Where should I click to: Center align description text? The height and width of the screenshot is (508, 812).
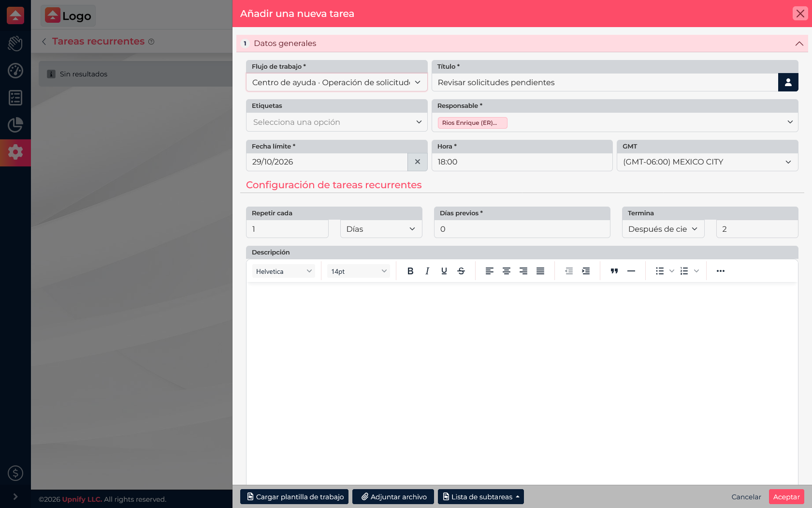click(507, 271)
